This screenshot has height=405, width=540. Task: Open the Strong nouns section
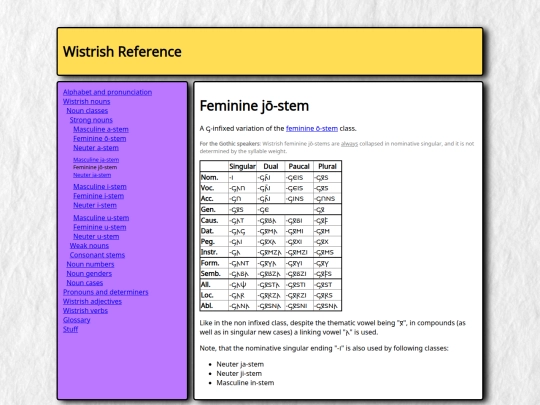click(91, 120)
